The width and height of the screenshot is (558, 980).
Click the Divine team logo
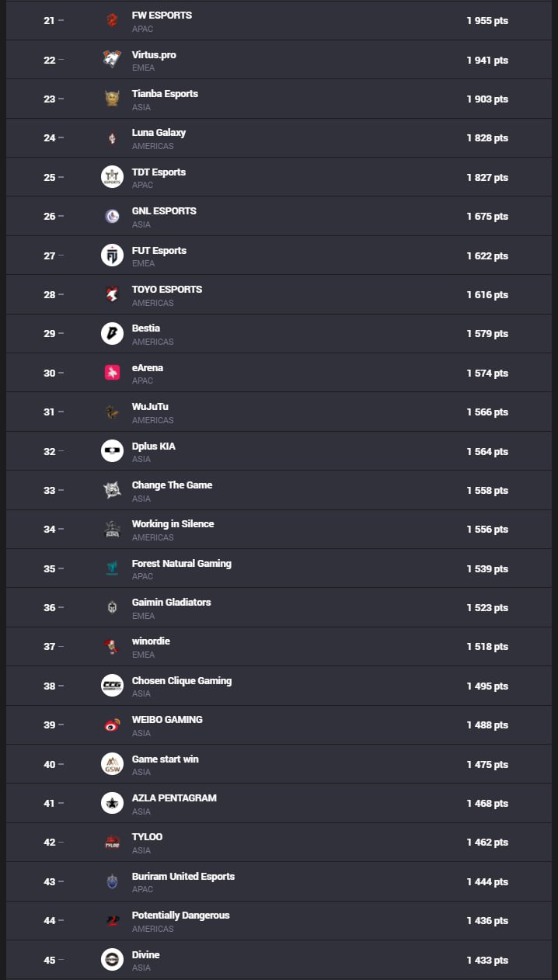pyautogui.click(x=112, y=960)
